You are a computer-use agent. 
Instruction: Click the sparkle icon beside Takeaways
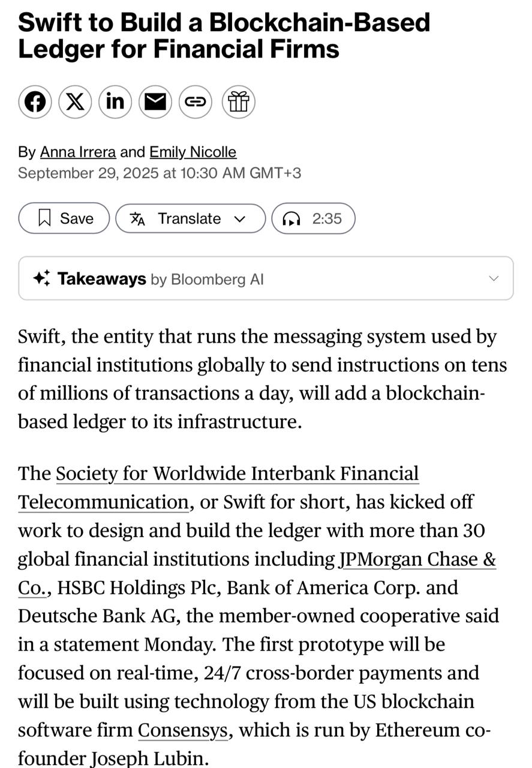point(41,278)
